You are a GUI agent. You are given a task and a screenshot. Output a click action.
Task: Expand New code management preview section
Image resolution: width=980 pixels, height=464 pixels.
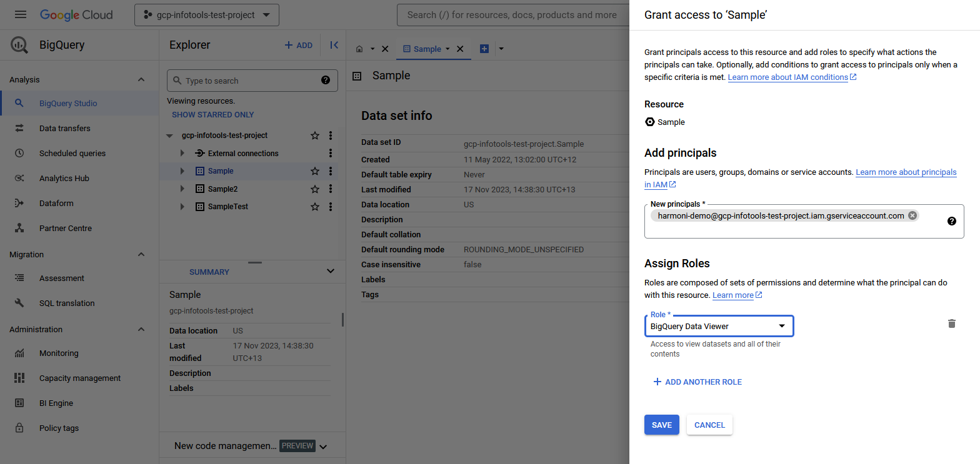tap(322, 446)
